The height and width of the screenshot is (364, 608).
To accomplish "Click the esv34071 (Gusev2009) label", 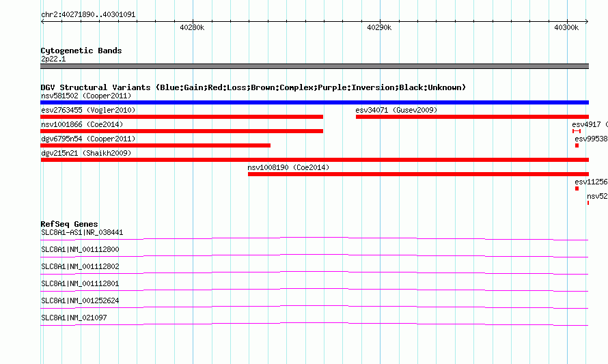I will click(x=396, y=110).
